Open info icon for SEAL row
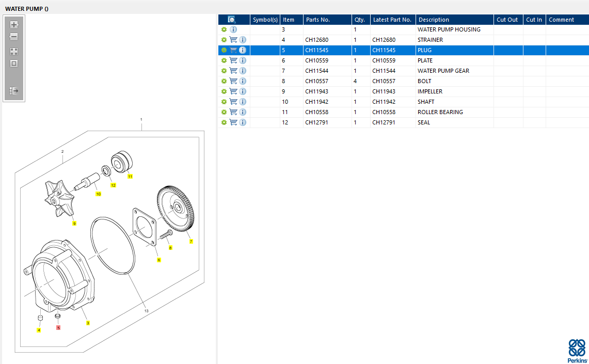This screenshot has width=589, height=364. (243, 122)
